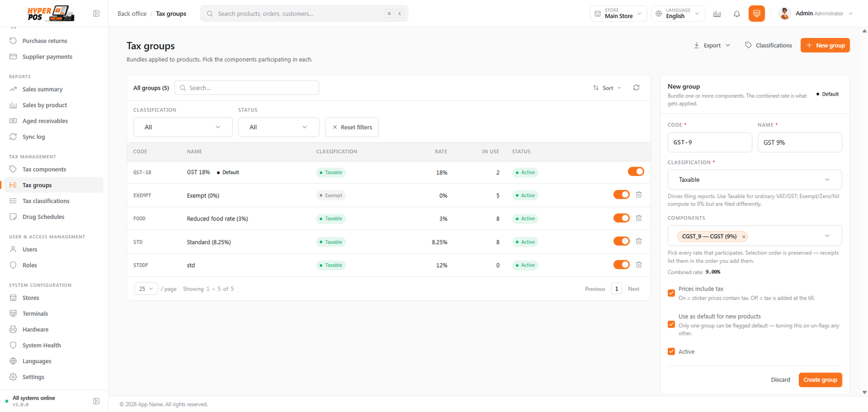
Task: Open the Export dropdown menu
Action: (712, 46)
